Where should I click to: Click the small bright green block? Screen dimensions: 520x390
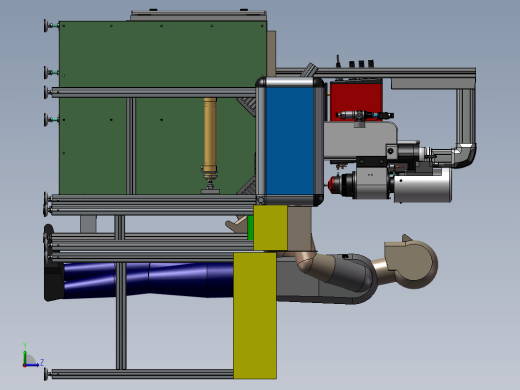pyautogui.click(x=250, y=228)
